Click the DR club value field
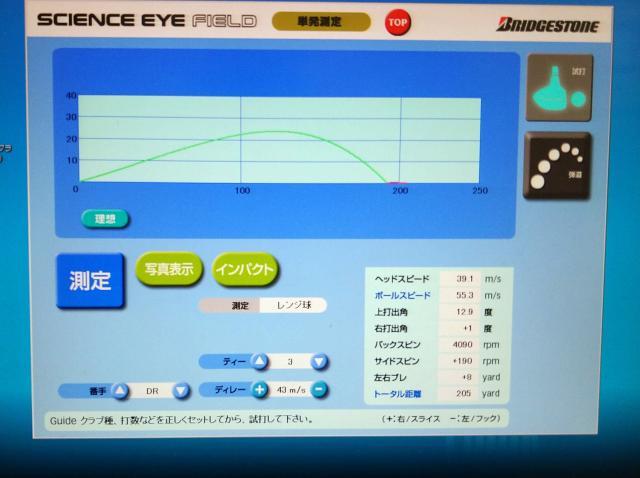Image resolution: width=640 pixels, height=478 pixels. coord(151,391)
